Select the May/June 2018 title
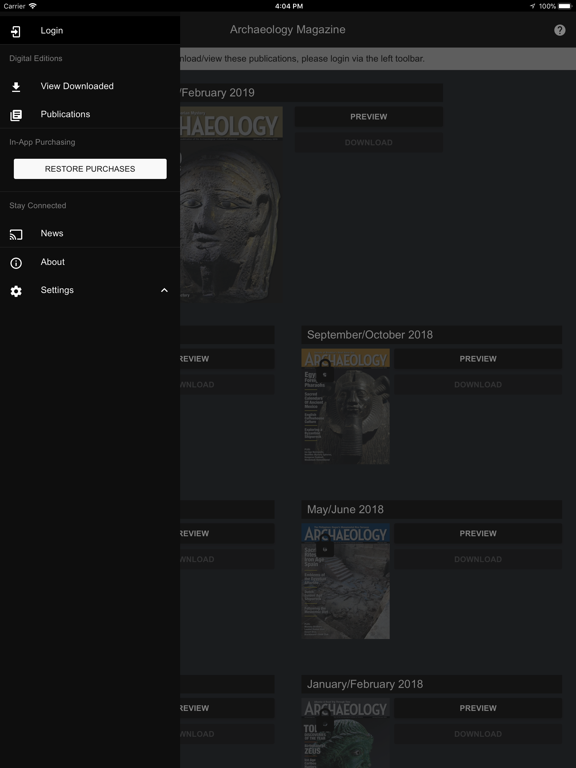 [345, 509]
